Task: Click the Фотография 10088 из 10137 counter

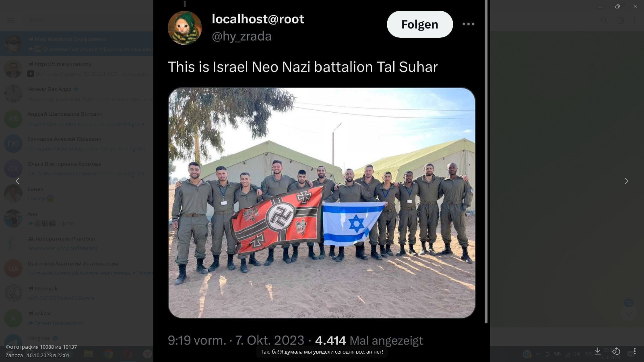Action: pos(41,347)
